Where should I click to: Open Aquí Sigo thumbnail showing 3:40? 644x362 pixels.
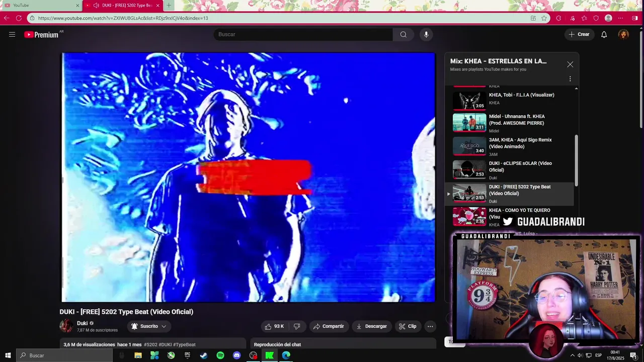(469, 145)
